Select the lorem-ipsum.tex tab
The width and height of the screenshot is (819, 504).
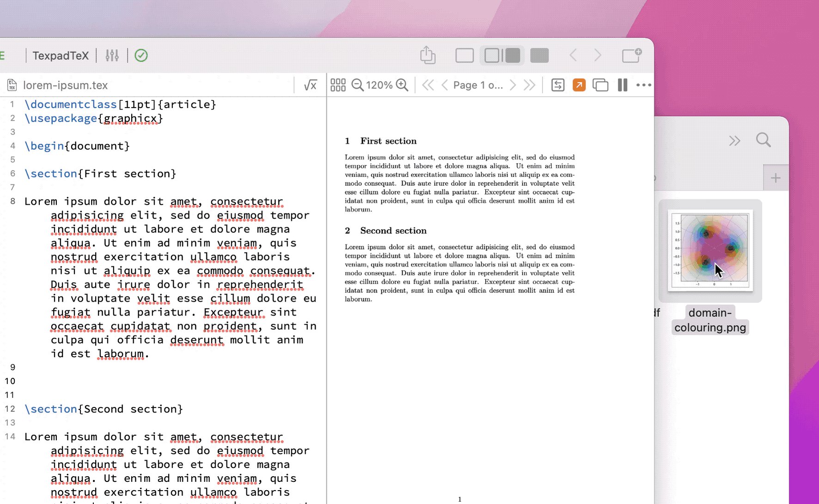pos(65,85)
